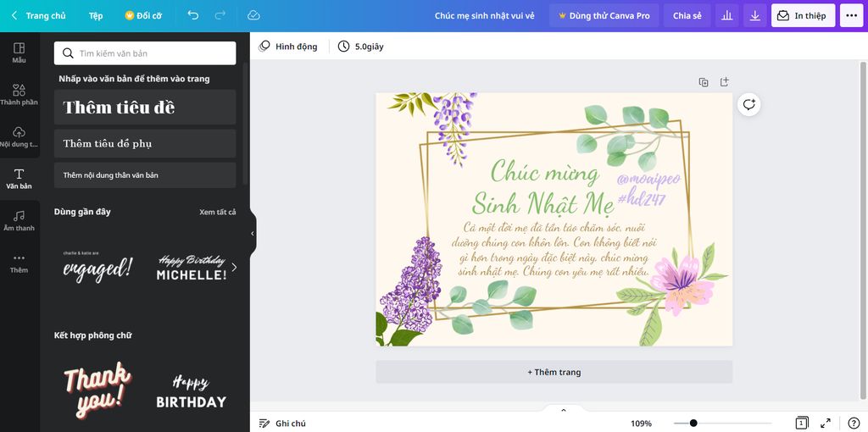Insert Happy Birthday Michelle text template
Screen dimensions: 868x432
point(191,267)
